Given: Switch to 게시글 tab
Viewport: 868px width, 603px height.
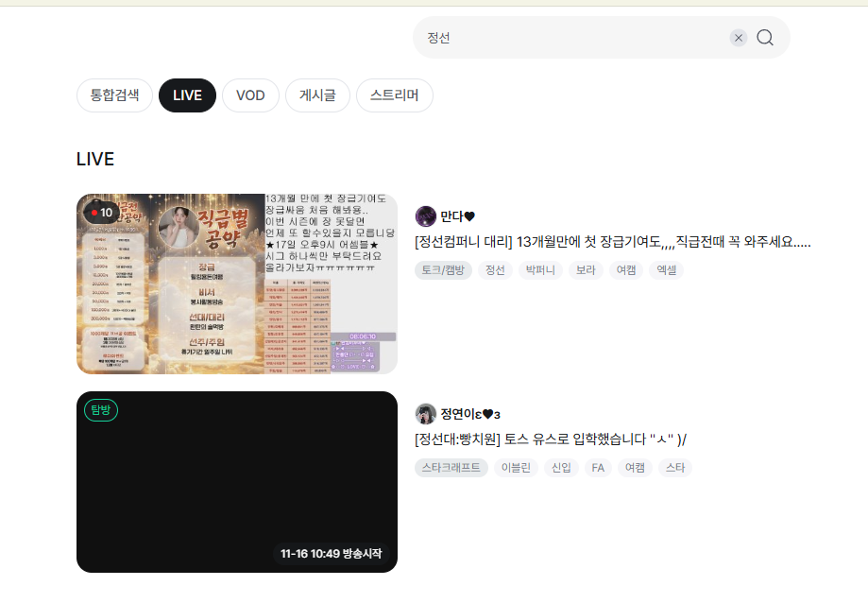Looking at the screenshot, I should pos(317,95).
